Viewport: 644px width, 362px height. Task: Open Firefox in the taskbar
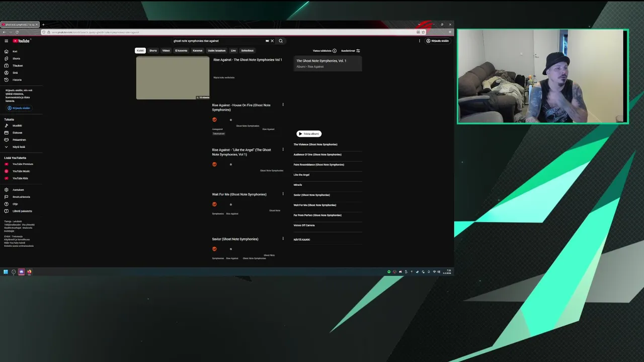tap(29, 271)
